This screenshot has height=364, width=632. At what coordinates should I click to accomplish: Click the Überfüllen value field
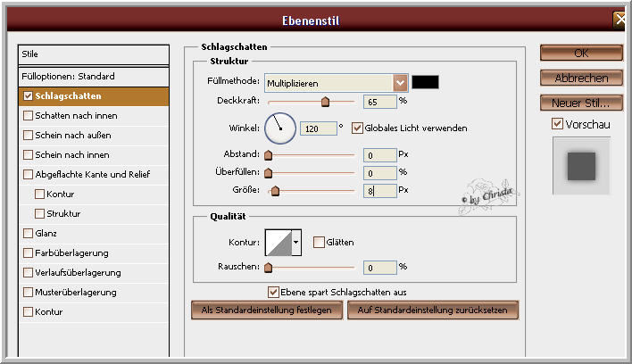click(380, 173)
